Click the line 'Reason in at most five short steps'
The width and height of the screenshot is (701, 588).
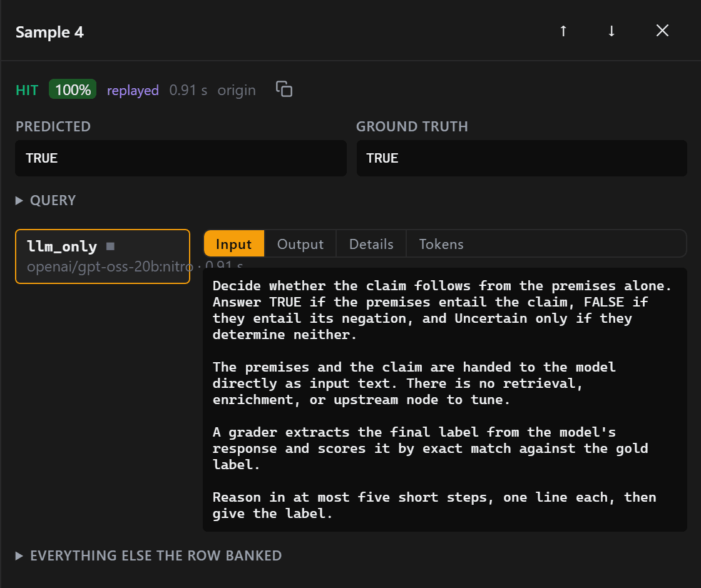pyautogui.click(x=434, y=505)
